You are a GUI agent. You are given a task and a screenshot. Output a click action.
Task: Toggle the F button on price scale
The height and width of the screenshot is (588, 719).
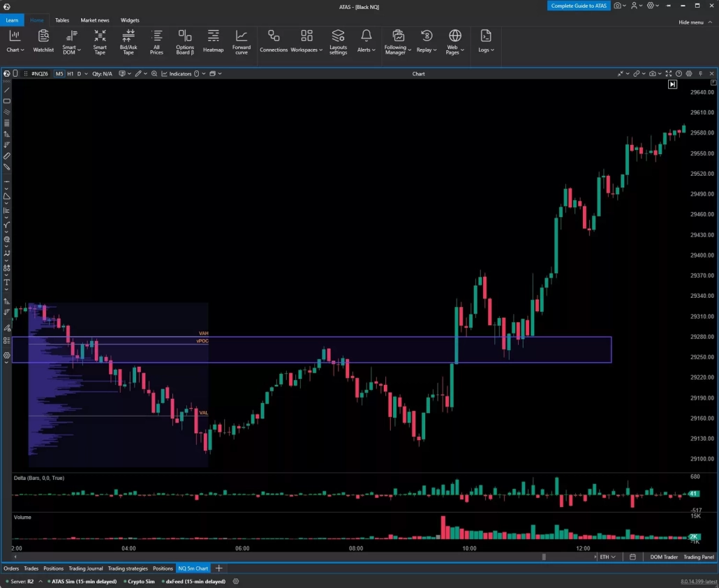713,82
